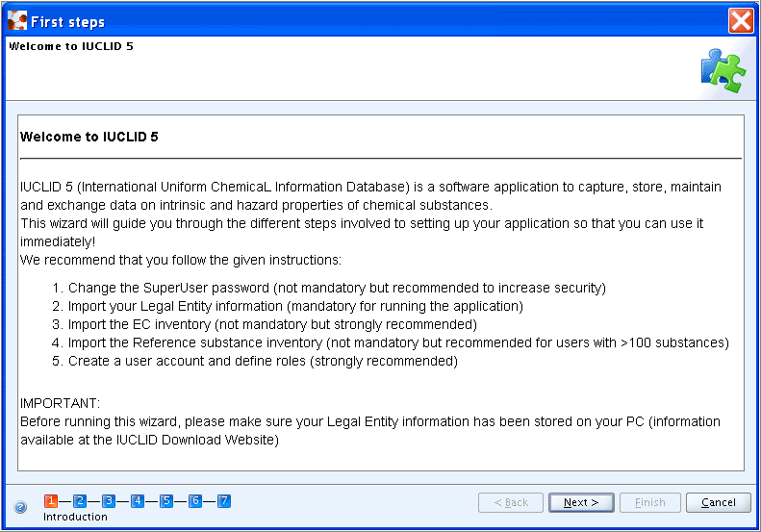The image size is (761, 532).
Task: Jump to wizard step 5 marker
Action: (166, 500)
